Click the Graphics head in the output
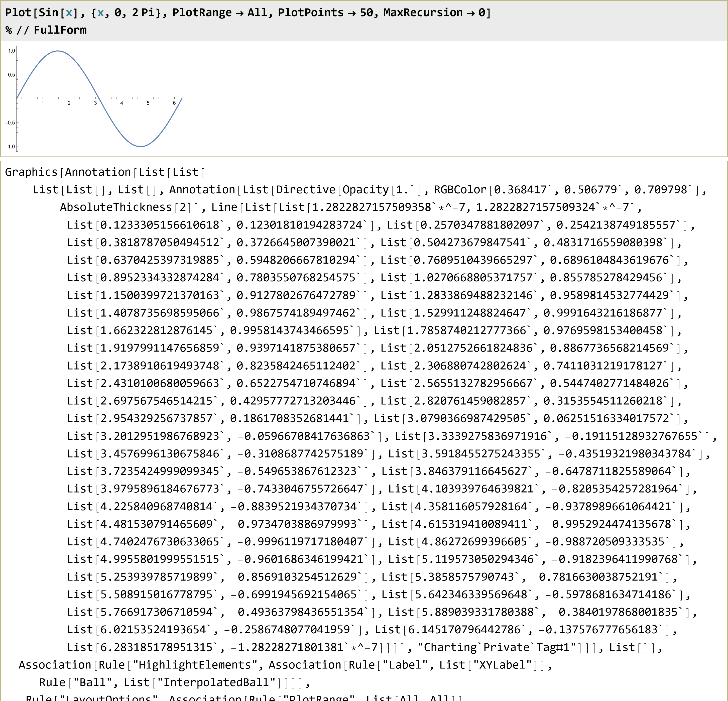Screen dimensions: 728x701 pos(31,172)
